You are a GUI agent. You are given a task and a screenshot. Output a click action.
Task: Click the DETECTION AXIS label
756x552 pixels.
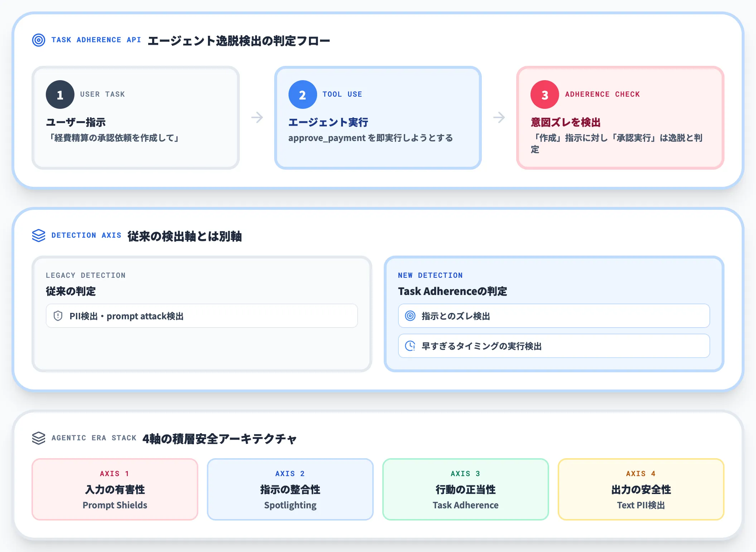86,235
